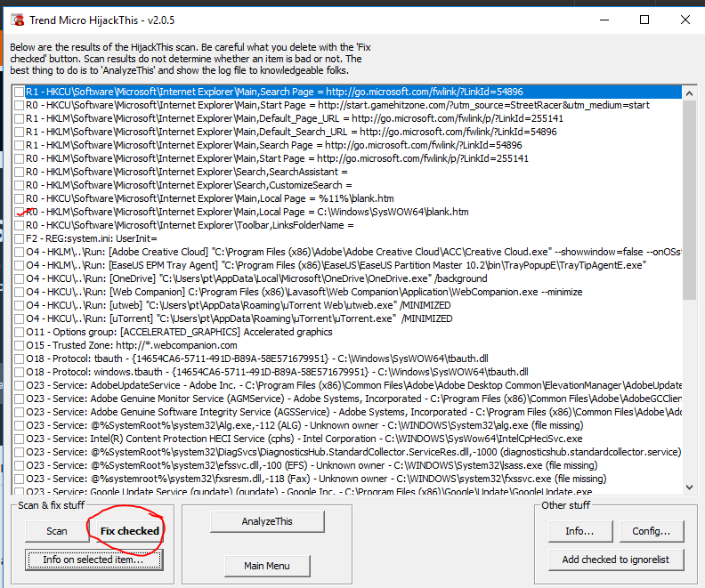
Task: Check the EFS service entry checkbox
Action: click(19, 466)
